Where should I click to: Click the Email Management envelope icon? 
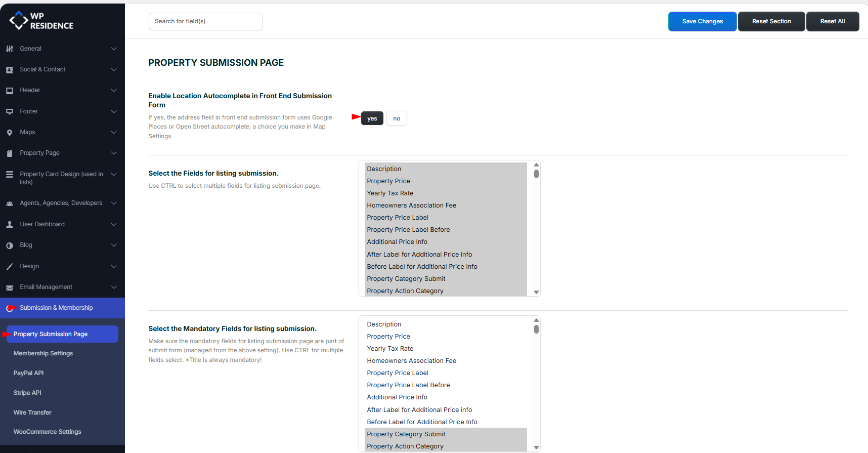click(x=10, y=287)
